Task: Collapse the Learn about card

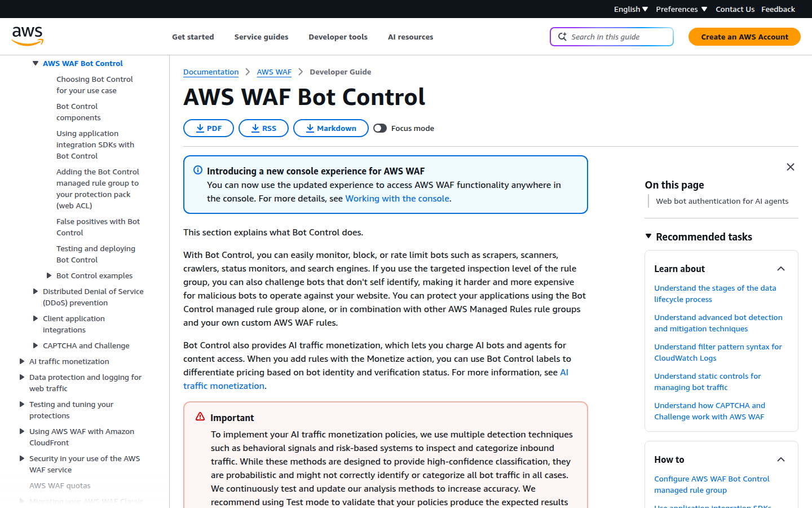Action: click(781, 269)
